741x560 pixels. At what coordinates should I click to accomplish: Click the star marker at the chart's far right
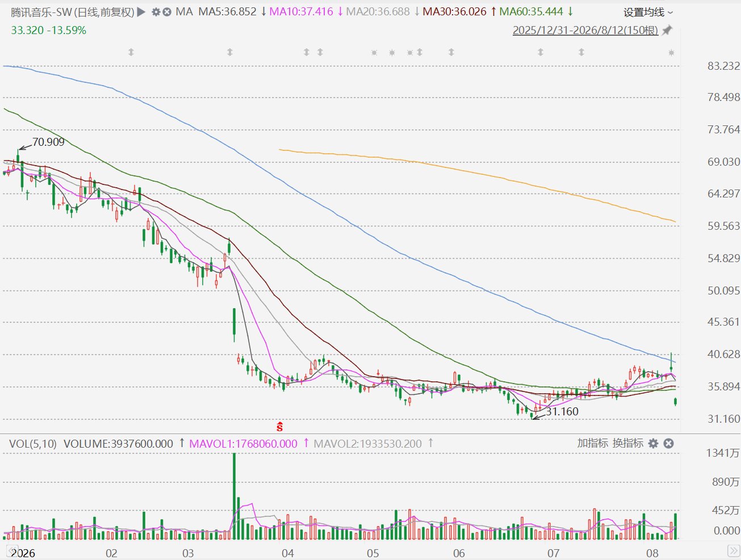click(671, 53)
